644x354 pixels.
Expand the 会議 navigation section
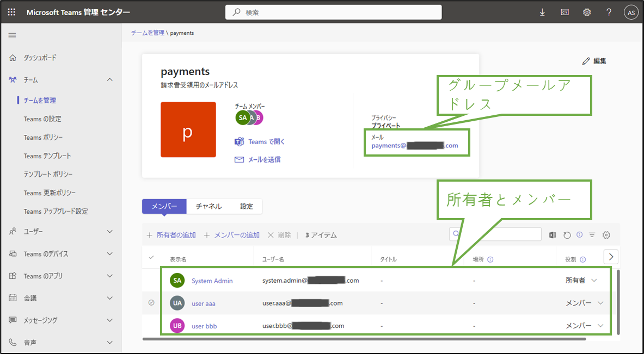pos(109,298)
